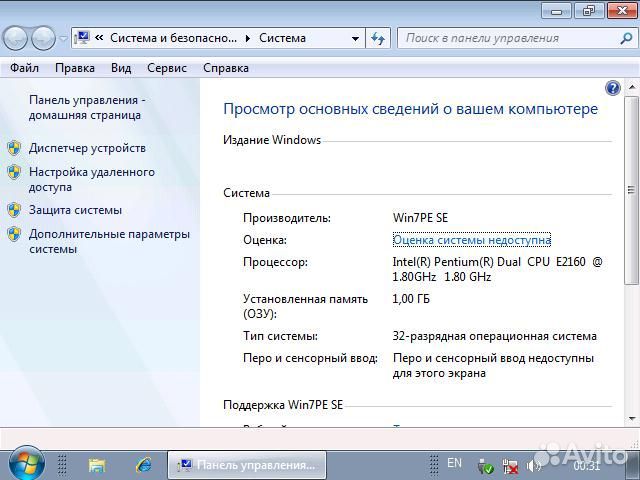
Task: Open the Сервис menu
Action: 167,68
